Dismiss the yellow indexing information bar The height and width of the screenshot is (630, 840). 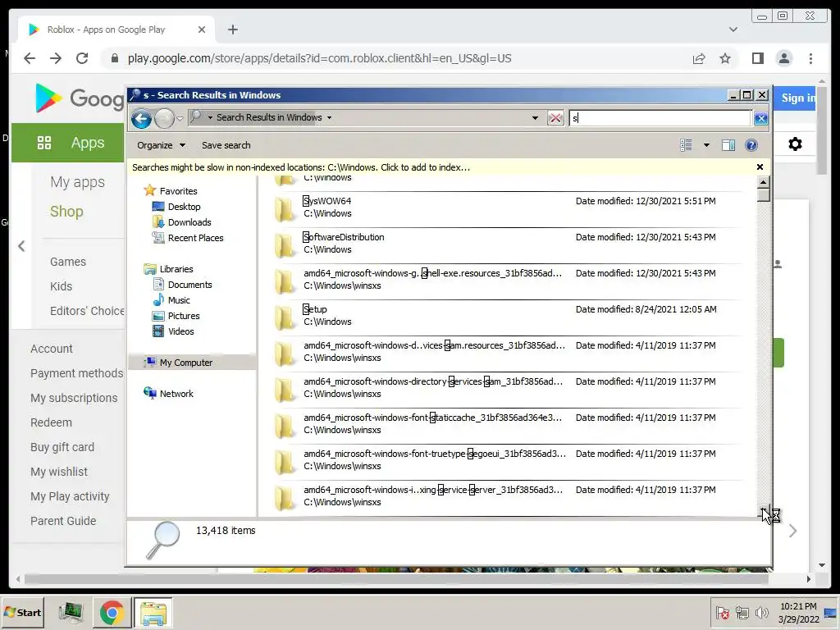[760, 167]
